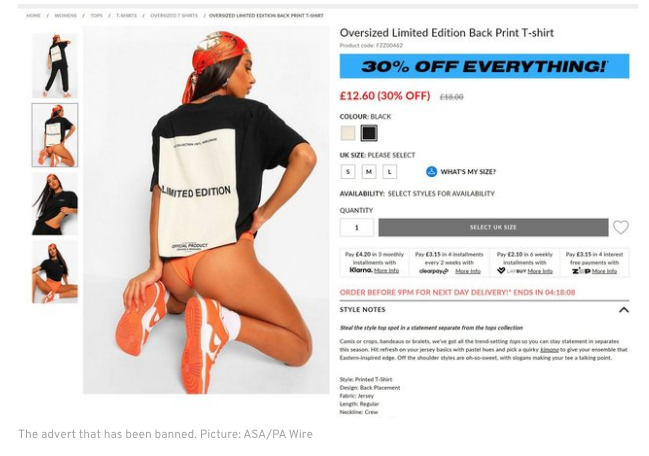View fourth thumbnail seated pose
This screenshot has height=456, width=649.
(x=55, y=272)
